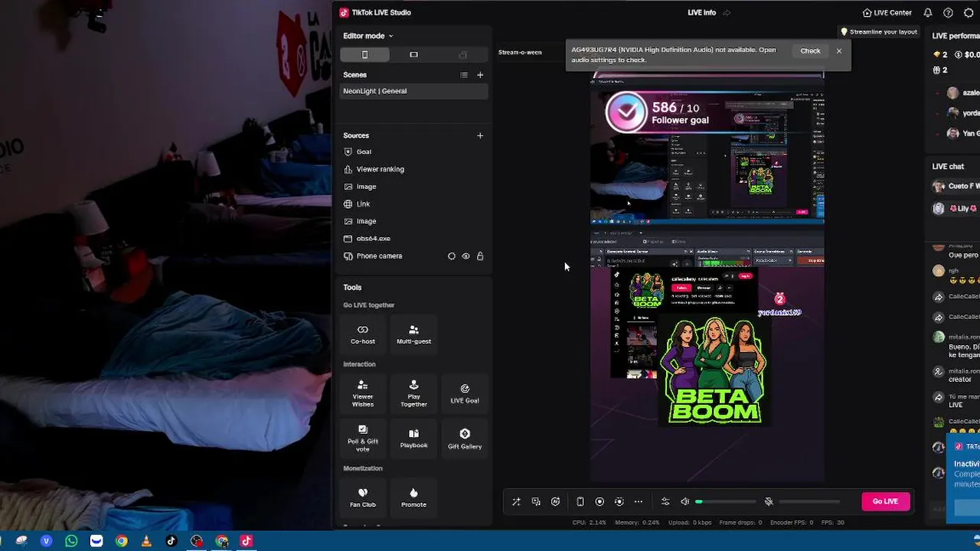Select dual layout mode icon
The width and height of the screenshot is (980, 551).
click(462, 54)
